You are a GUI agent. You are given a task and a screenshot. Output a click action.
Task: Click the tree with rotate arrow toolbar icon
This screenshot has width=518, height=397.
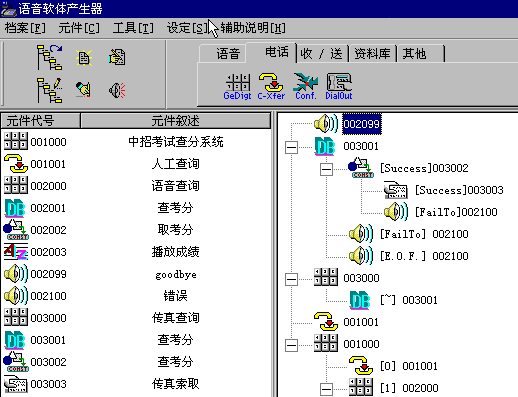pyautogui.click(x=49, y=57)
